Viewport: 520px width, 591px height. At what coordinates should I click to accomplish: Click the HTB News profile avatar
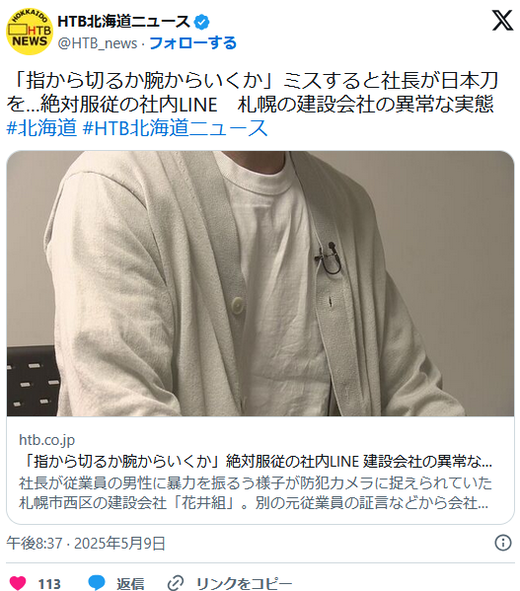[29, 32]
